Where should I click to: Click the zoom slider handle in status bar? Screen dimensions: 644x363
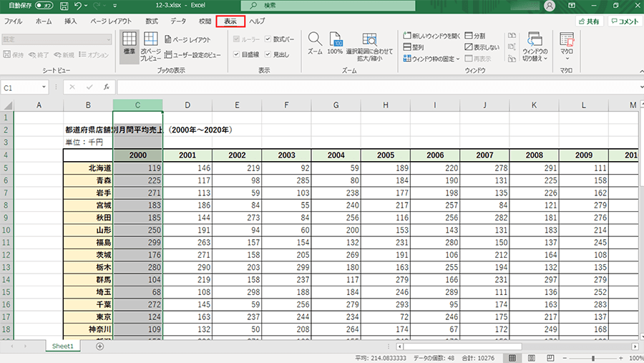[x=593, y=358]
